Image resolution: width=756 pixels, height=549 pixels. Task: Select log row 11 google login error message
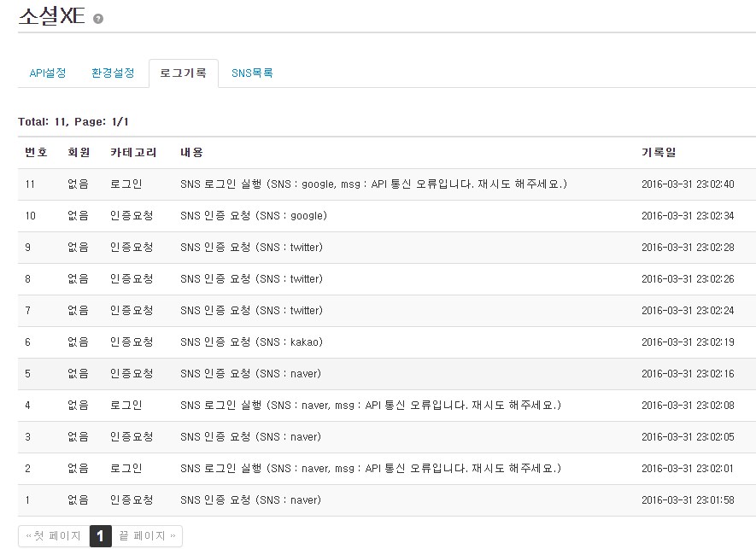(x=373, y=184)
